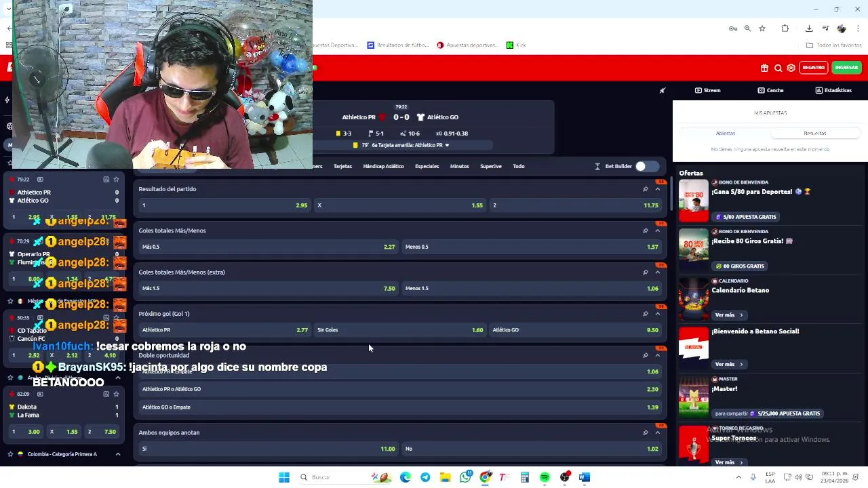Open browser extensions puzzle icon
Image resolution: width=868 pixels, height=488 pixels.
785,28
